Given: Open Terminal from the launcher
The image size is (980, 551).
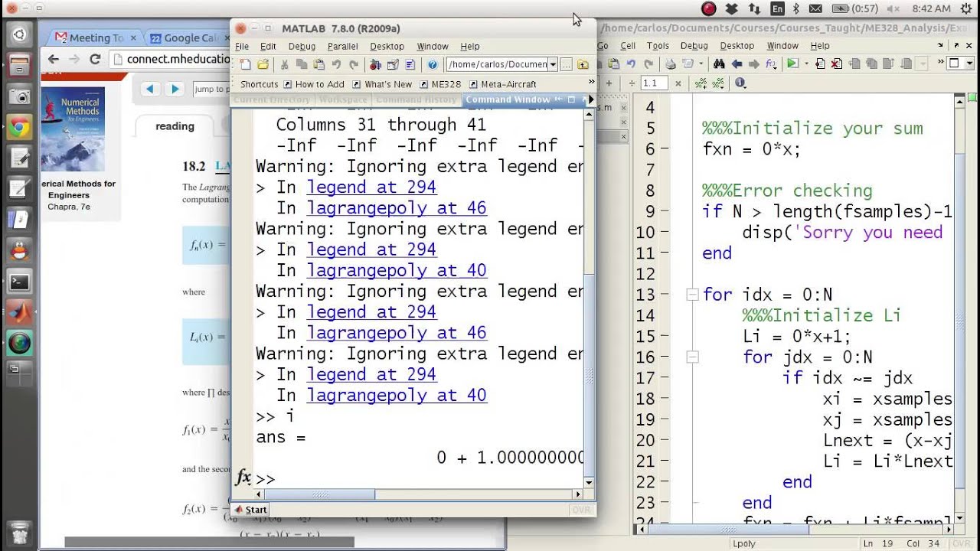Looking at the screenshot, I should click(19, 282).
